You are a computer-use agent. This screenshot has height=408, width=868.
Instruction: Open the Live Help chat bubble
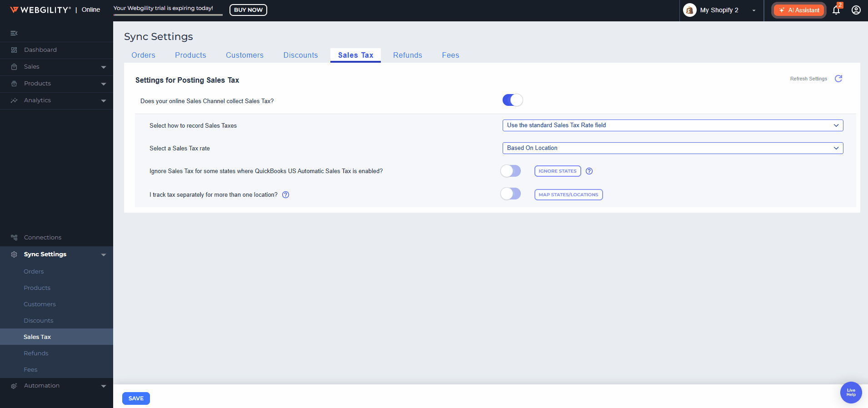pos(851,393)
